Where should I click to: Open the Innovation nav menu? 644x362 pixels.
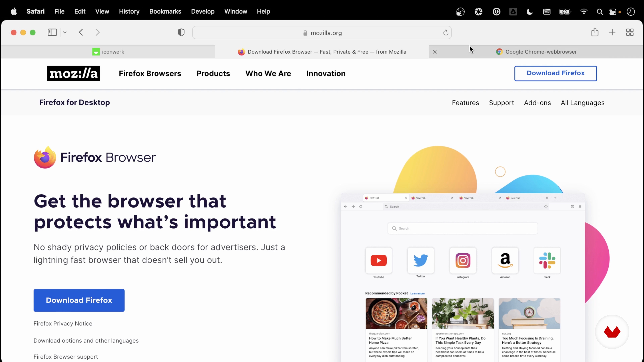click(x=326, y=73)
